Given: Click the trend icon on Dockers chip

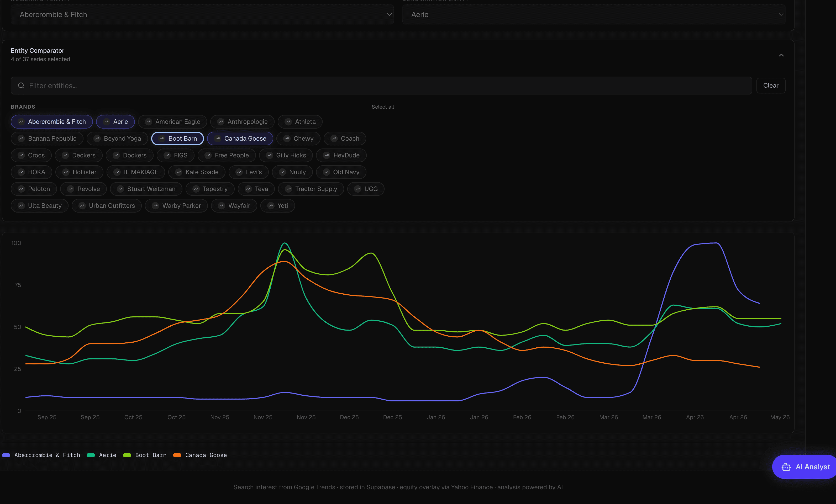Looking at the screenshot, I should tap(116, 155).
